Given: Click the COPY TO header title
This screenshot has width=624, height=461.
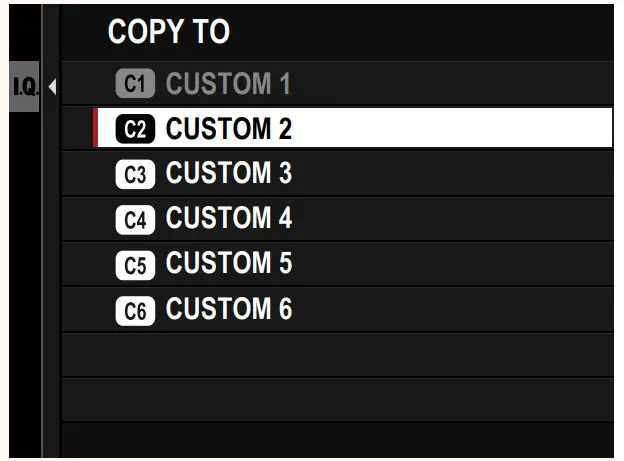Looking at the screenshot, I should pyautogui.click(x=168, y=32).
